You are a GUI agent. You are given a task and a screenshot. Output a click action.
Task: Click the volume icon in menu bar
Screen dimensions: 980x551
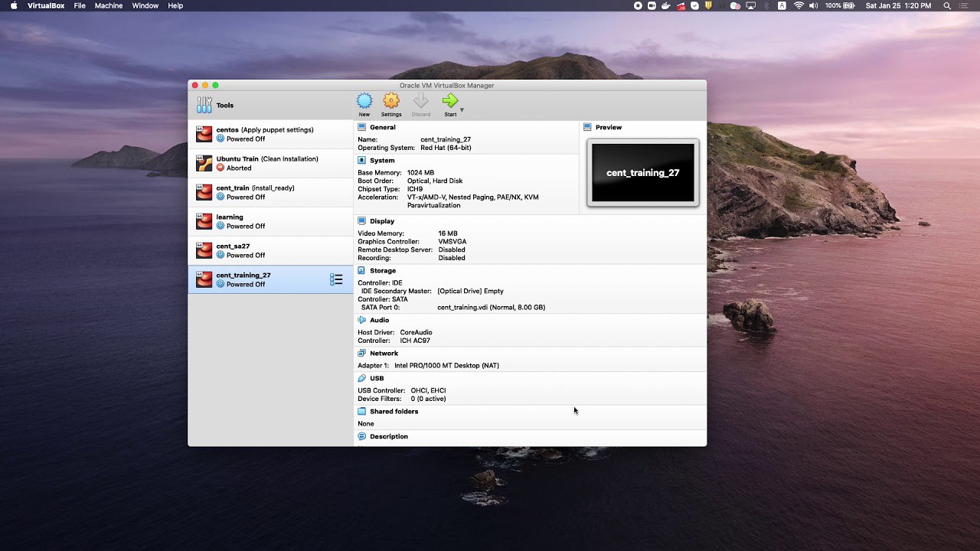point(813,5)
